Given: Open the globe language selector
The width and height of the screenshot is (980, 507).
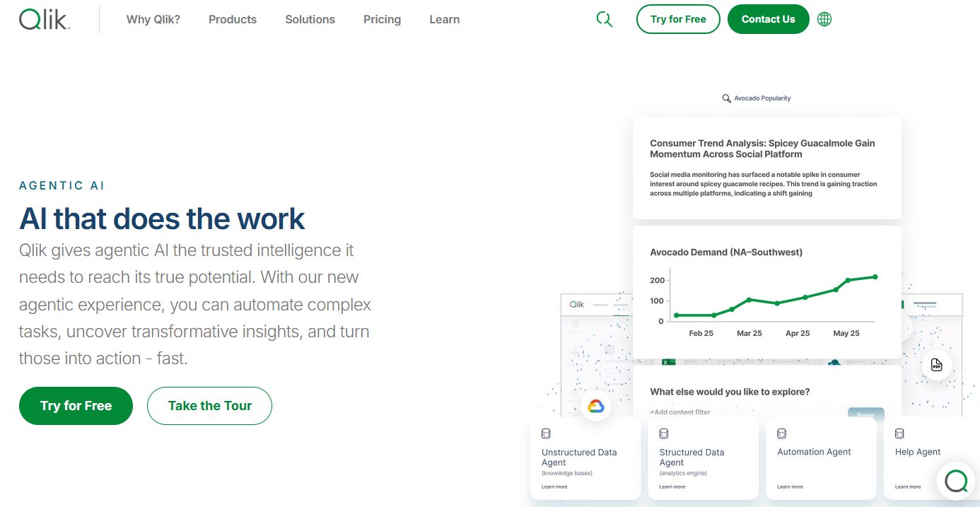Looking at the screenshot, I should [824, 19].
